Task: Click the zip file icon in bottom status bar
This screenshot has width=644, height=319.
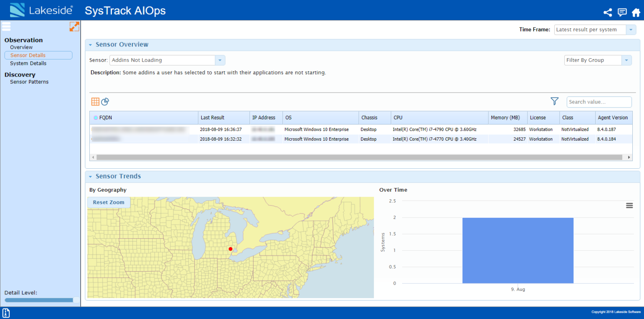Action: 6,313
